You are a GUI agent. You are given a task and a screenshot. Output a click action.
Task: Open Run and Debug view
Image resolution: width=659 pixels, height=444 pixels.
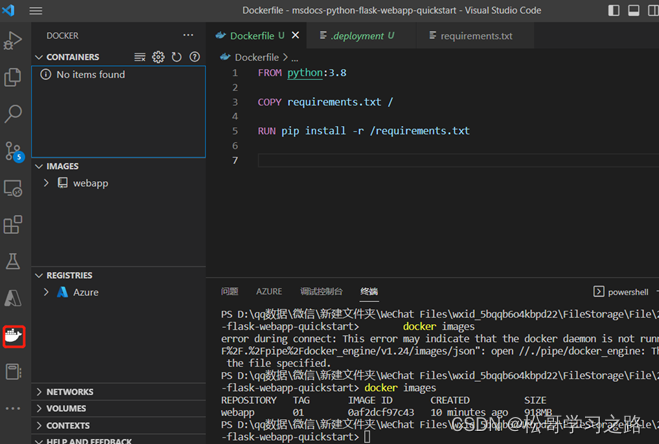[13, 41]
